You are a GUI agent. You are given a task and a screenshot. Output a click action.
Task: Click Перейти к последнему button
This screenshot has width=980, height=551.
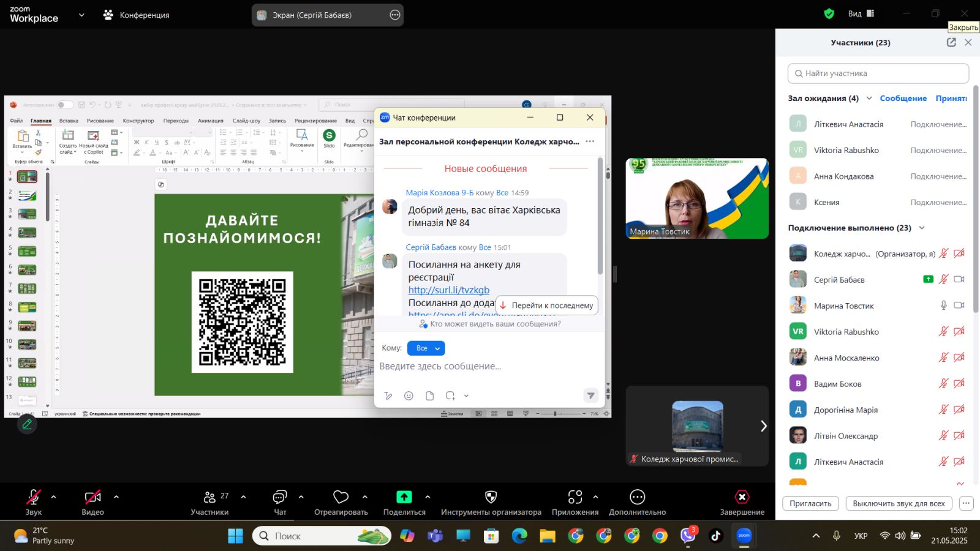click(x=546, y=305)
